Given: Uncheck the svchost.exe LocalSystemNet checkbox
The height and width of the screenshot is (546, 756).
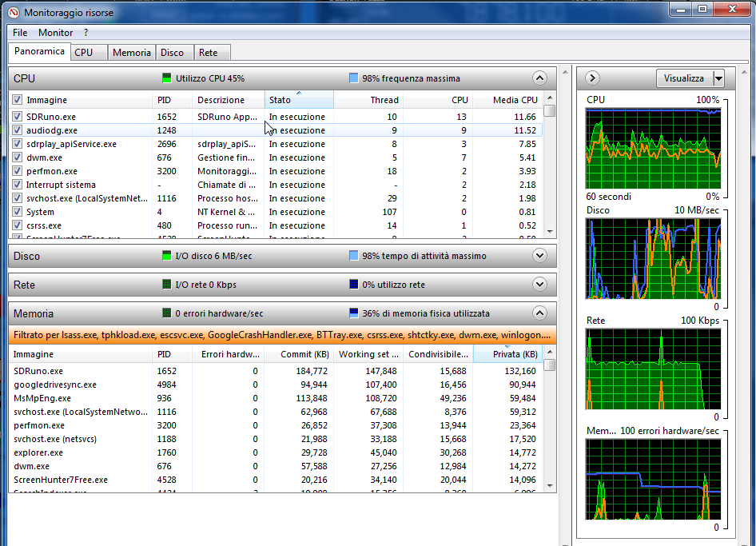Looking at the screenshot, I should pos(18,198).
